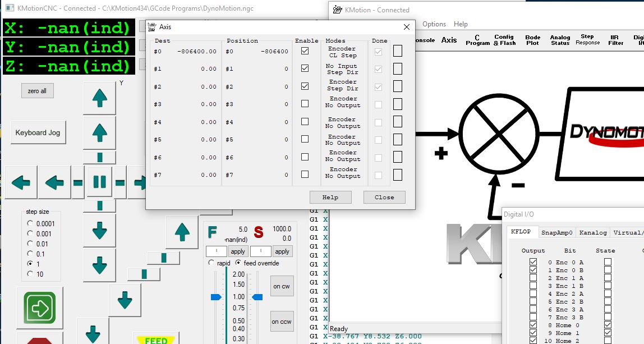644x344 pixels.
Task: Click the green cycle start arrow icon
Action: [x=39, y=308]
